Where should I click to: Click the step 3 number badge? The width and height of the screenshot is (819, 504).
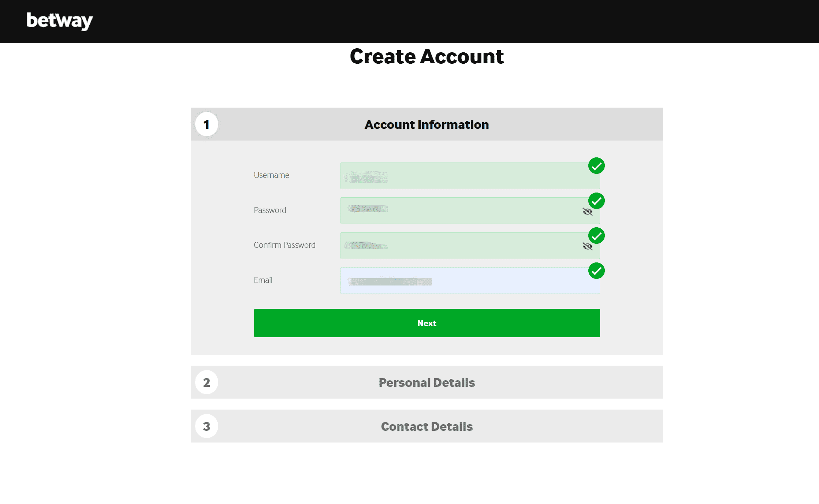pyautogui.click(x=206, y=426)
